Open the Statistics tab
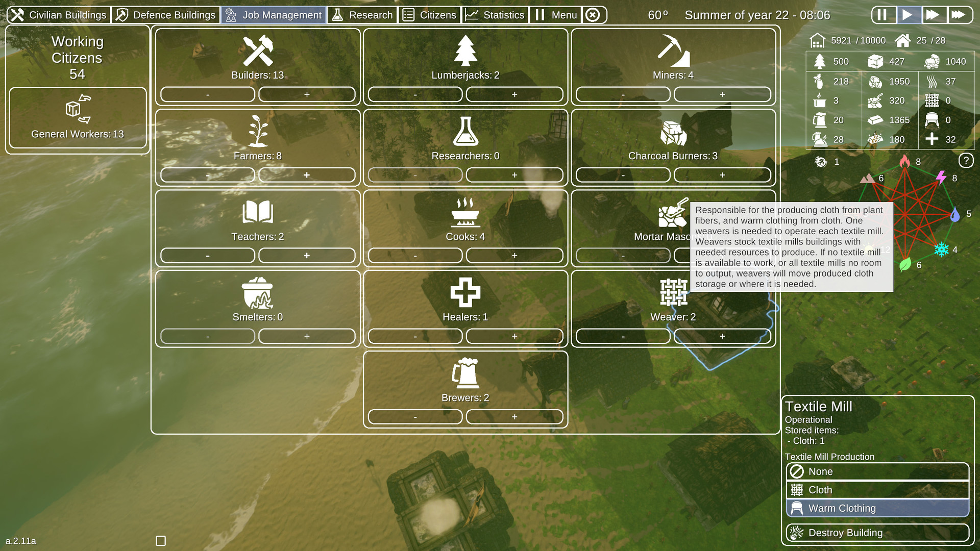Viewport: 980px width, 551px height. (x=495, y=15)
